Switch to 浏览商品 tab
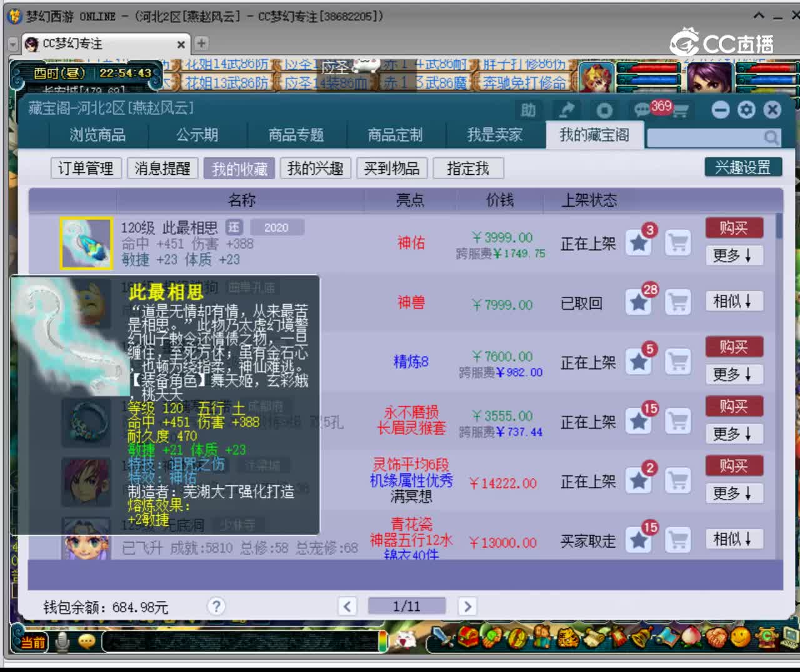The width and height of the screenshot is (800, 672). click(97, 135)
